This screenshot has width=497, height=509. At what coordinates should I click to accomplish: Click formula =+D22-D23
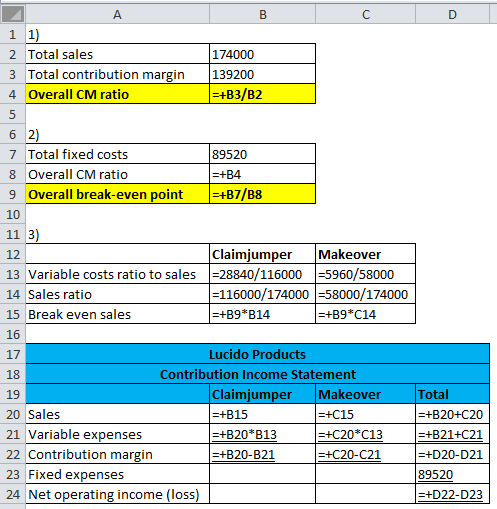point(453,494)
